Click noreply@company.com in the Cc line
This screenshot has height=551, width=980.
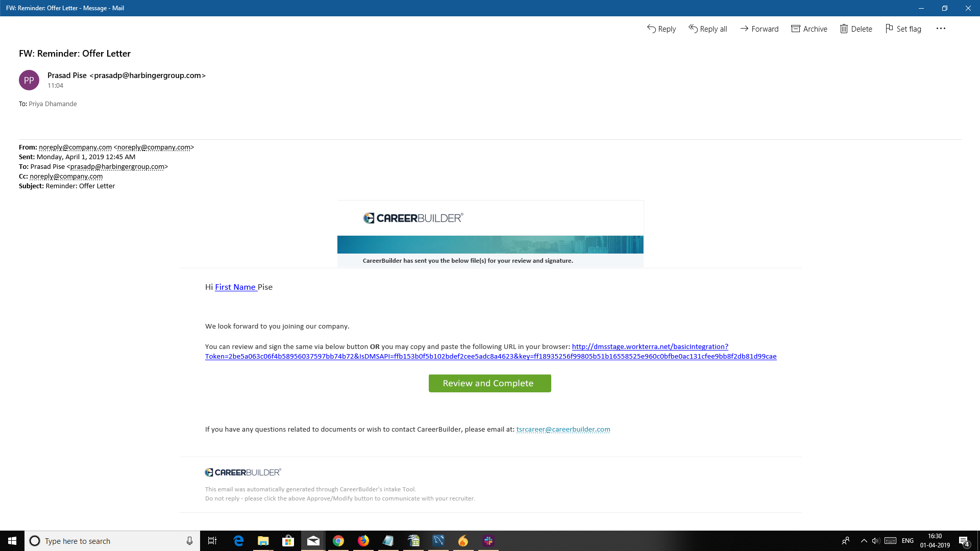coord(66,176)
